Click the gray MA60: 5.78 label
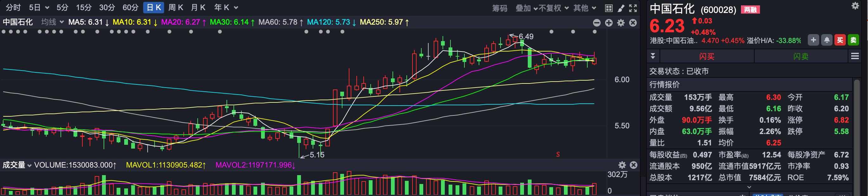This screenshot has width=868, height=196. [x=281, y=22]
